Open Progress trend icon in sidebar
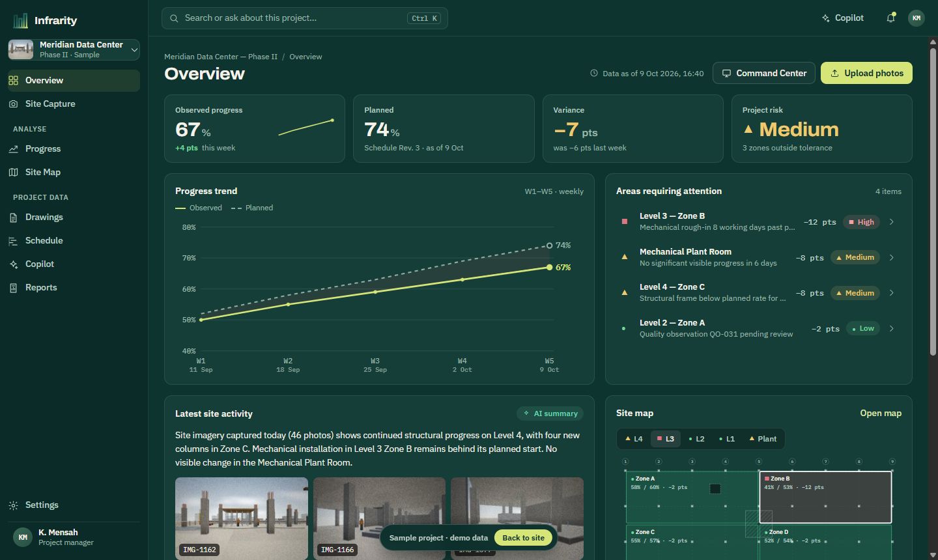938x560 pixels. point(14,149)
